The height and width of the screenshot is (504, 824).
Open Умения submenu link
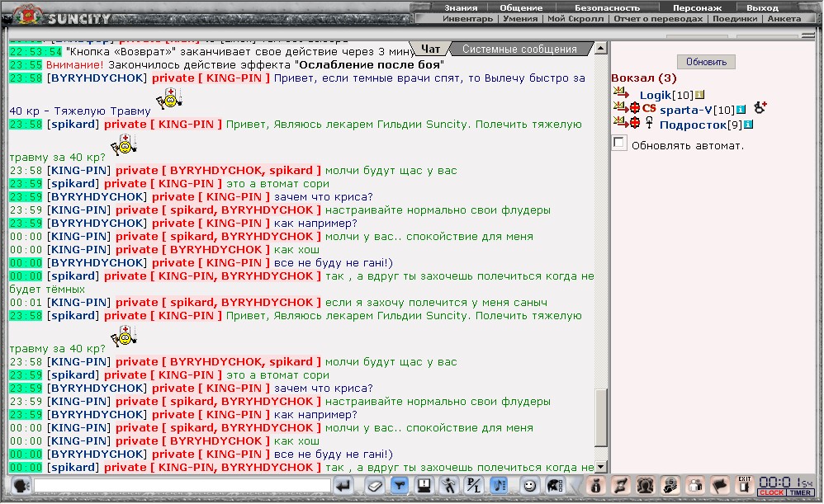pyautogui.click(x=520, y=19)
